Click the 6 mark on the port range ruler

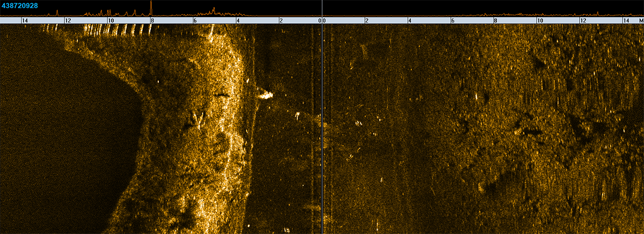[x=195, y=20]
